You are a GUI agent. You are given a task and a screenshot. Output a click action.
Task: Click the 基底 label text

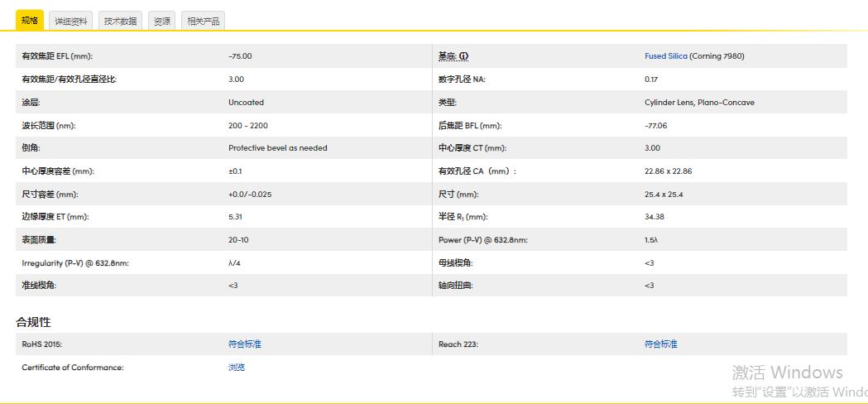tap(447, 56)
